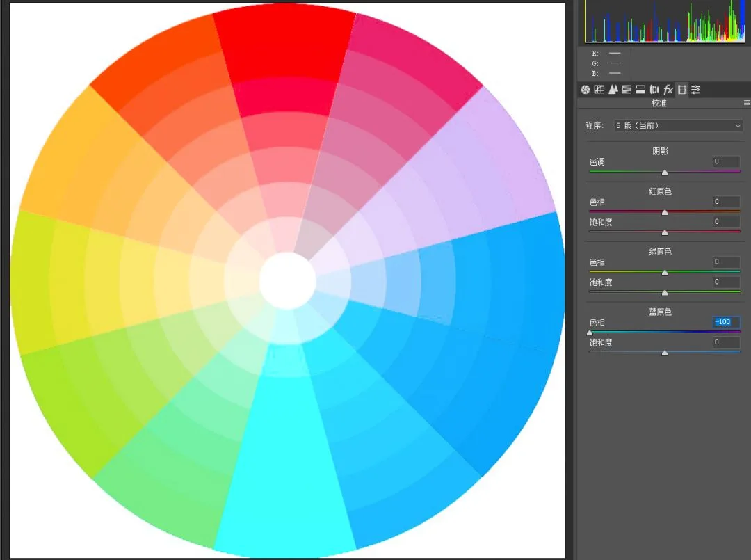Open the fx Effects panel
Viewport: 751px width, 560px height.
coord(668,90)
